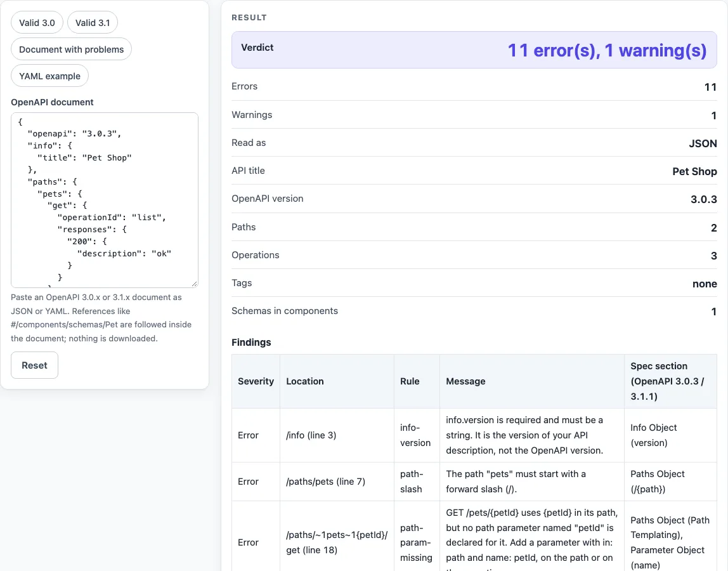This screenshot has height=571, width=728.
Task: Click the 'info.version is required' message cell
Action: coord(532,435)
